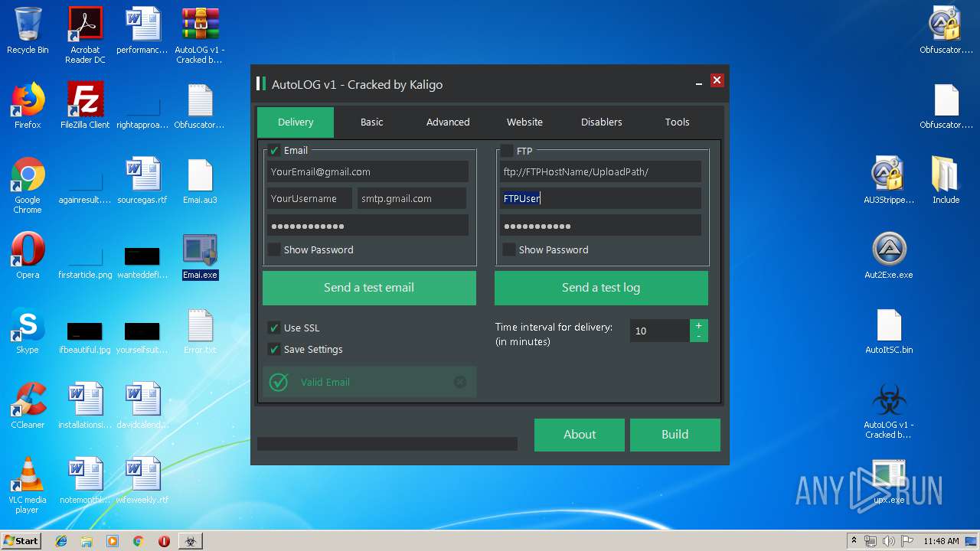Open the Tools tab

point(677,122)
